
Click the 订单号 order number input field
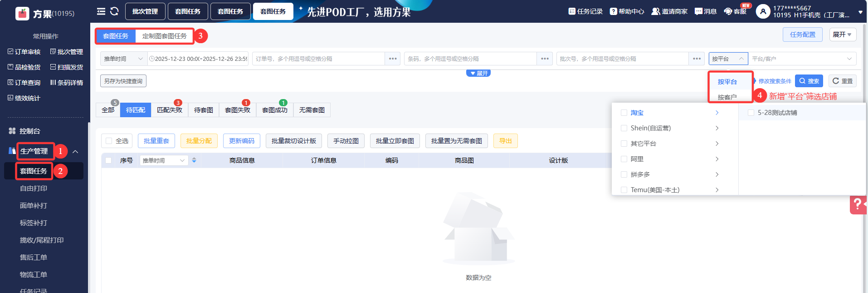[x=318, y=59]
